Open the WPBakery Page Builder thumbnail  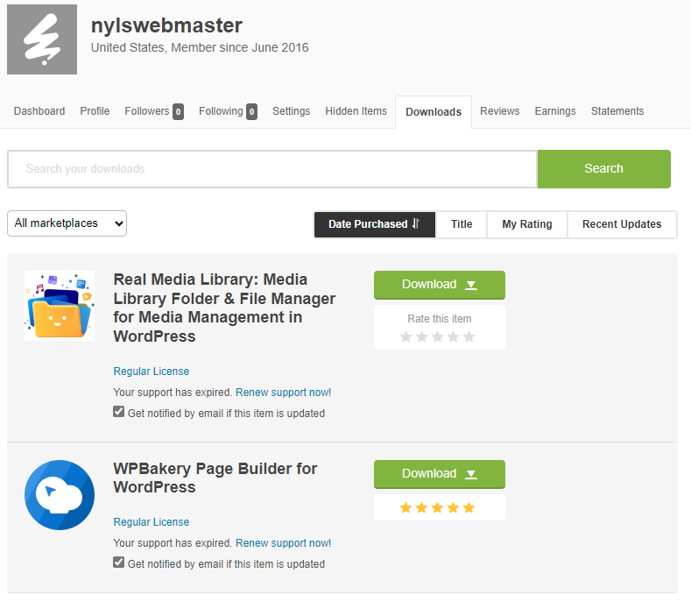coord(60,495)
